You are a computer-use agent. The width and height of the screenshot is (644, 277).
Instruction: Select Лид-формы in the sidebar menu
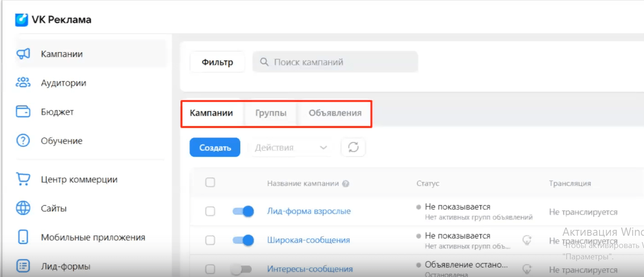[x=65, y=266]
